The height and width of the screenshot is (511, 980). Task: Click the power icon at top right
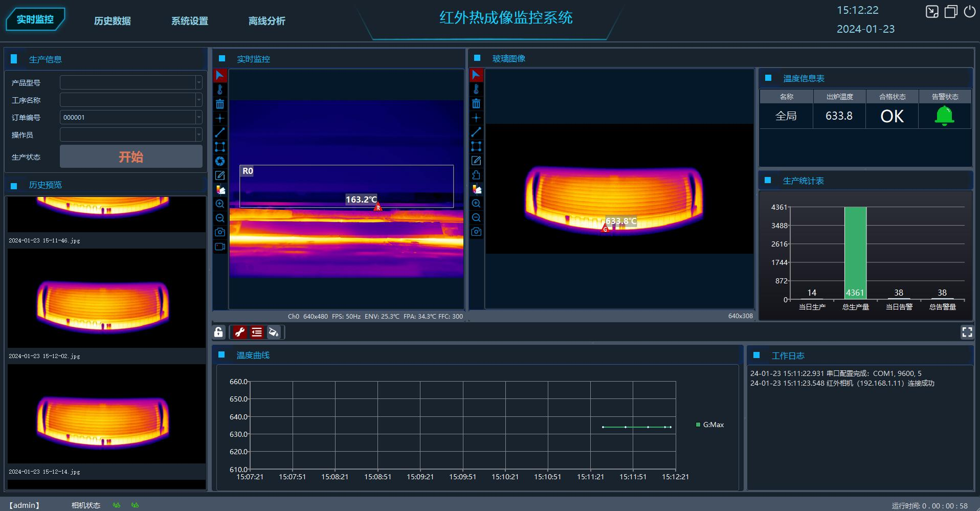tap(969, 11)
